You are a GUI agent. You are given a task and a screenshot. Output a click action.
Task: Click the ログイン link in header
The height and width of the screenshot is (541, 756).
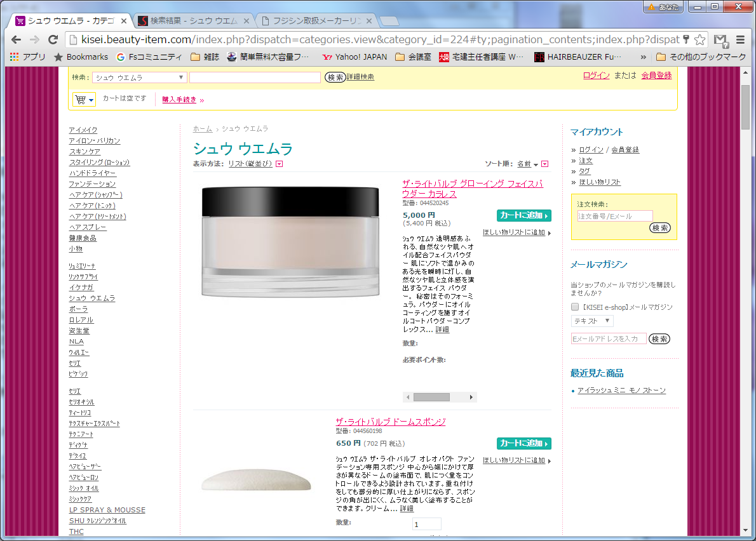(x=596, y=76)
